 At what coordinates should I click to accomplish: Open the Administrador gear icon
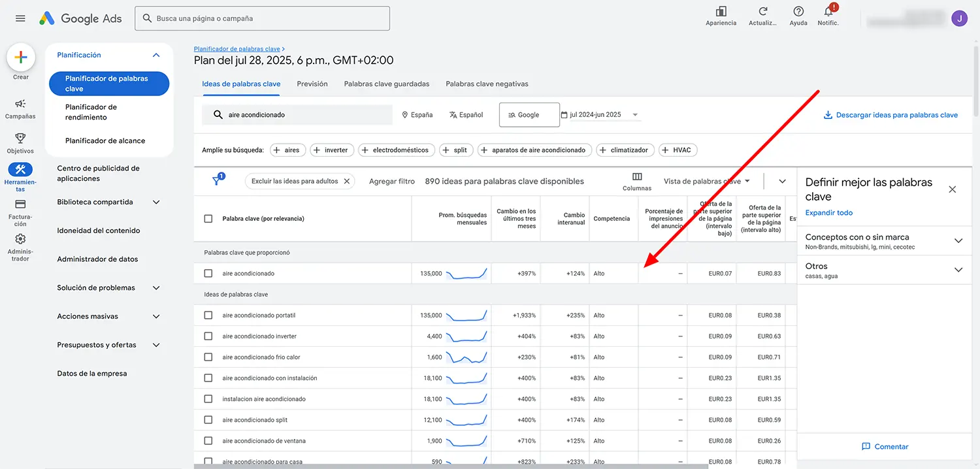click(20, 239)
